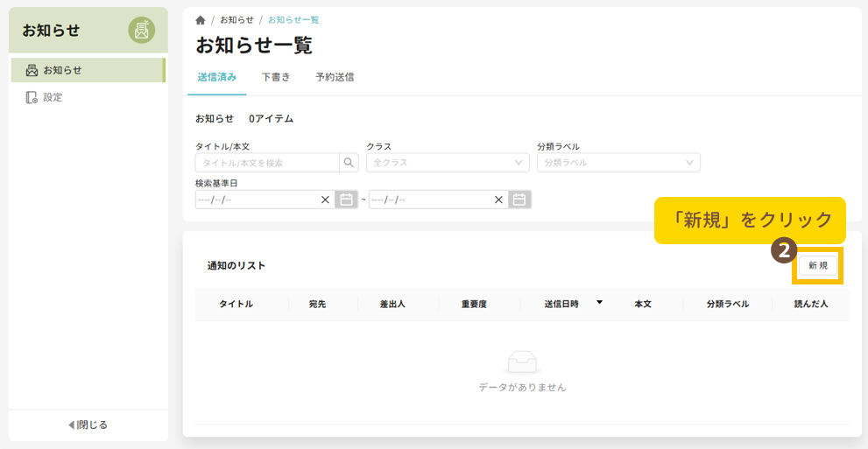Collapse sidebar with 閉じる button

[88, 424]
